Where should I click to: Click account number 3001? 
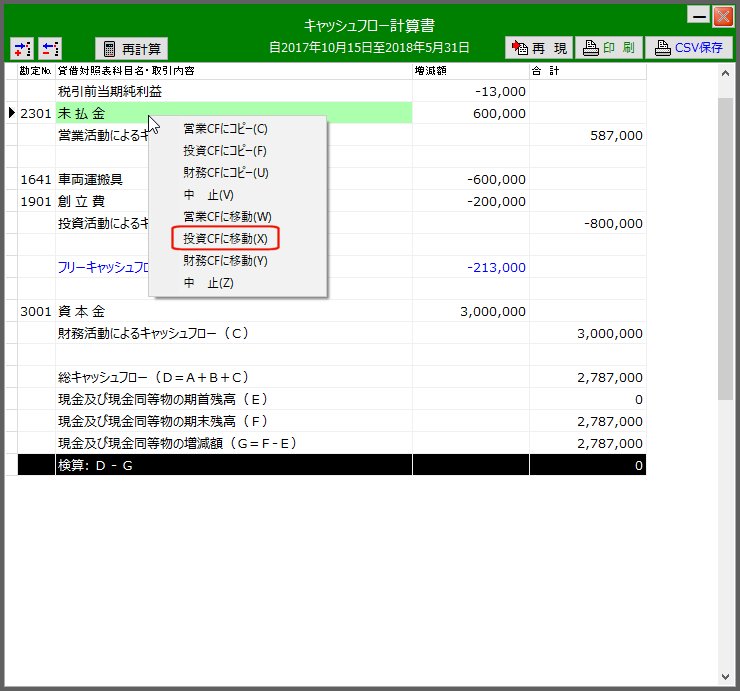point(36,312)
